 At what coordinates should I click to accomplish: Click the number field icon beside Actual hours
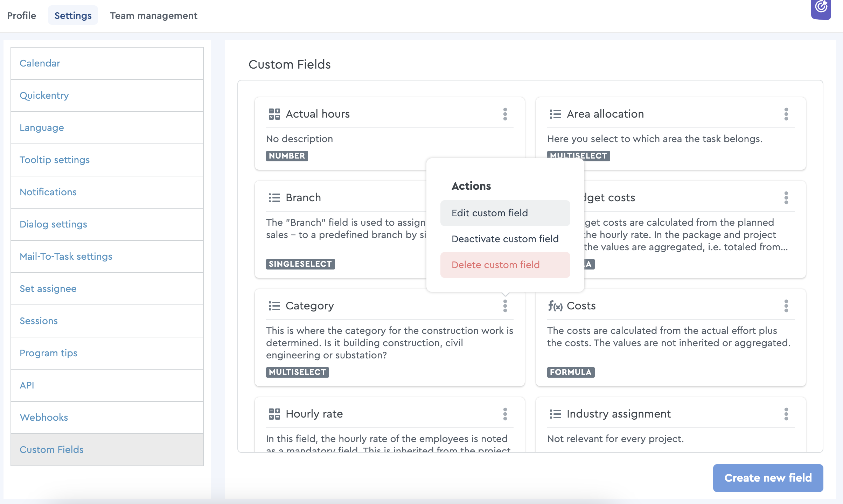tap(274, 113)
